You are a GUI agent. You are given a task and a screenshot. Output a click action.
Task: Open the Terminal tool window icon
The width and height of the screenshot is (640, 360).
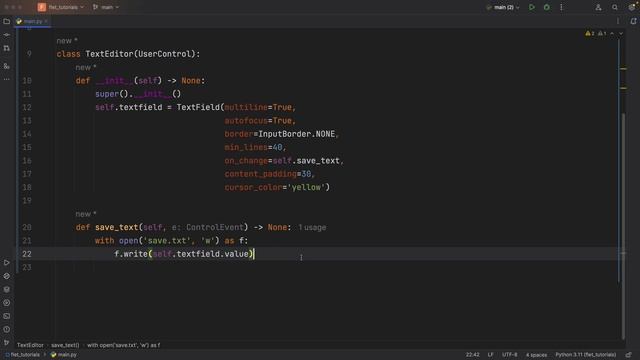[7, 316]
